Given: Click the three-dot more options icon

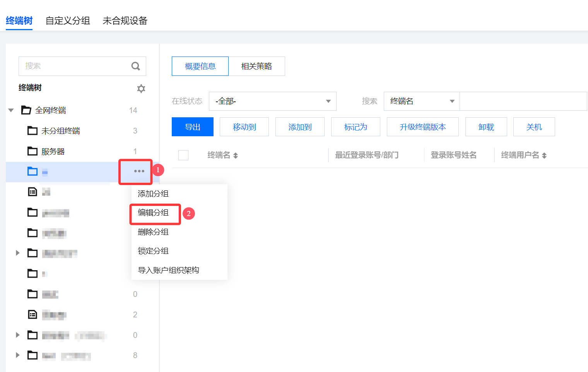Looking at the screenshot, I should (x=139, y=171).
